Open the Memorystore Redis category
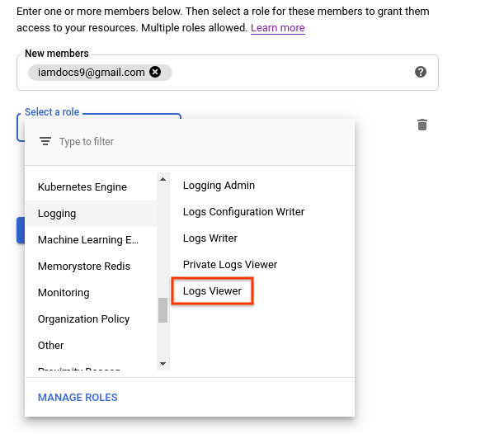This screenshot has width=504, height=434. click(x=84, y=267)
